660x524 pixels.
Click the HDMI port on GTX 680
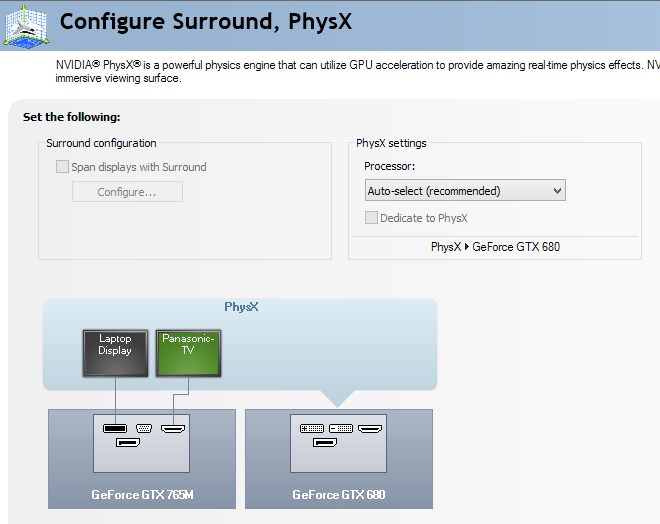pyautogui.click(x=370, y=428)
